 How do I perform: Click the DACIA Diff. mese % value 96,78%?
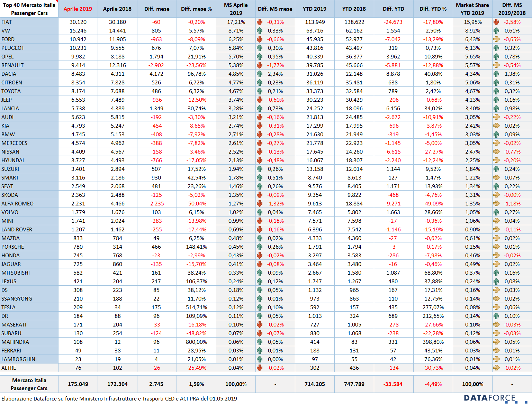point(197,74)
